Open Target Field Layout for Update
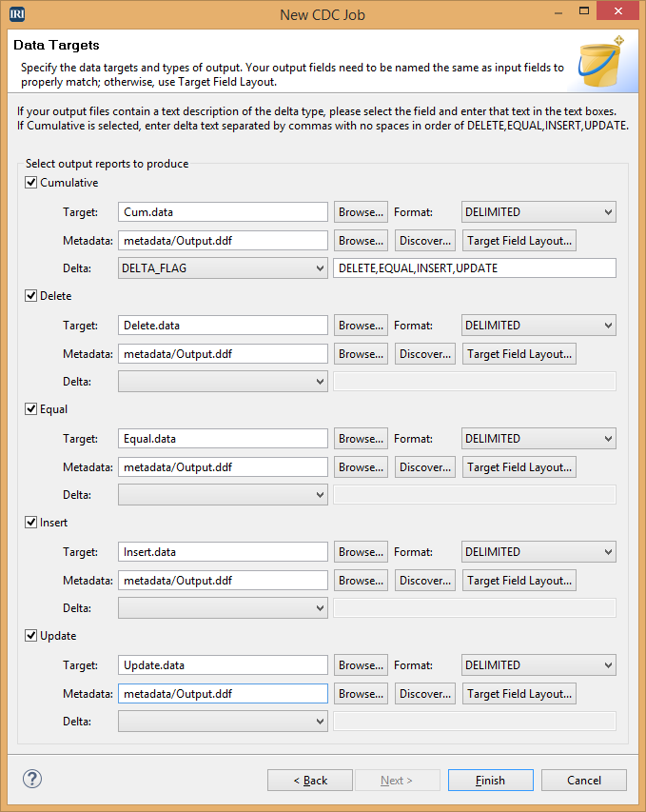 (x=519, y=694)
